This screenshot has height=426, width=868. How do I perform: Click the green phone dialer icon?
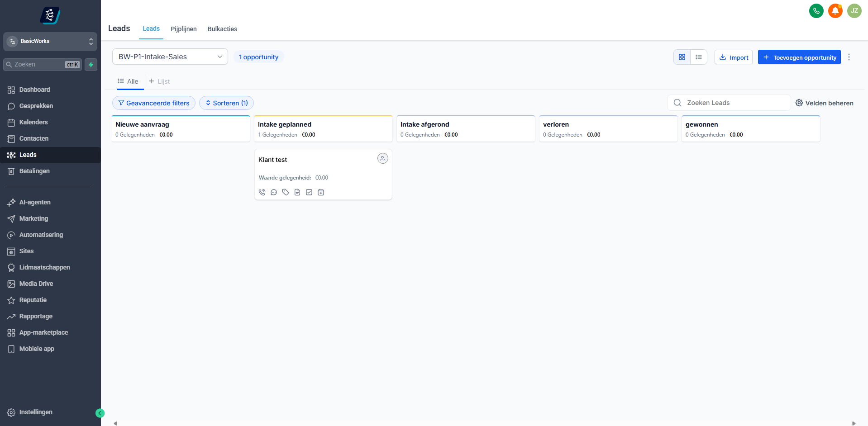tap(816, 10)
